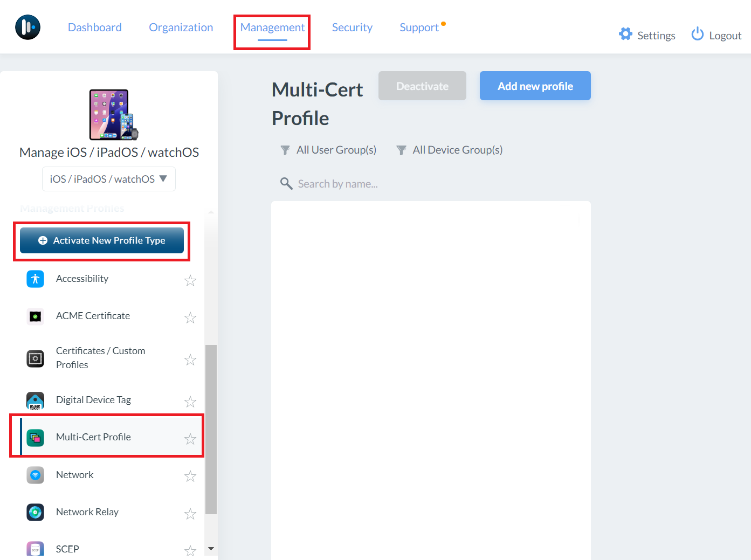Click the Accessibility profile icon
Screen dimensions: 751x560
36,279
